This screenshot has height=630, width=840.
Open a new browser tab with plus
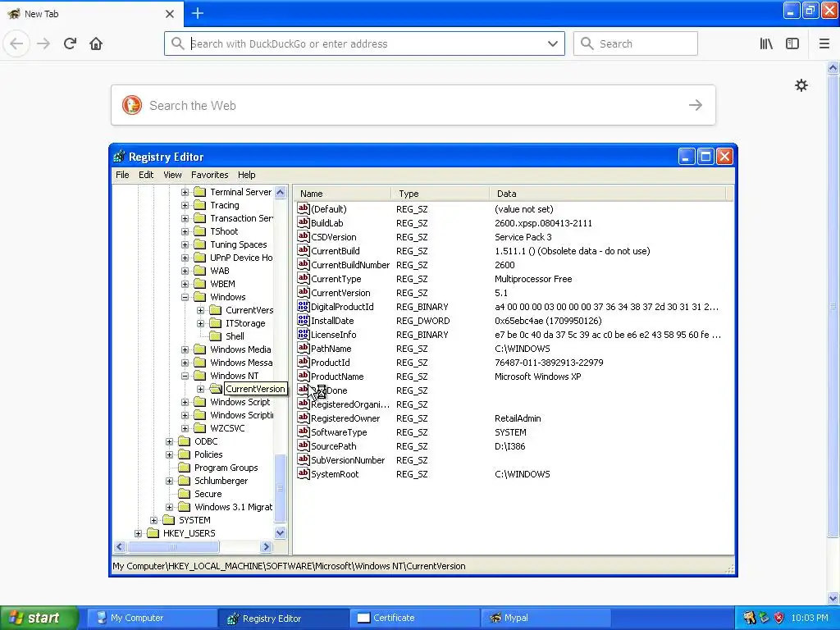(x=197, y=13)
